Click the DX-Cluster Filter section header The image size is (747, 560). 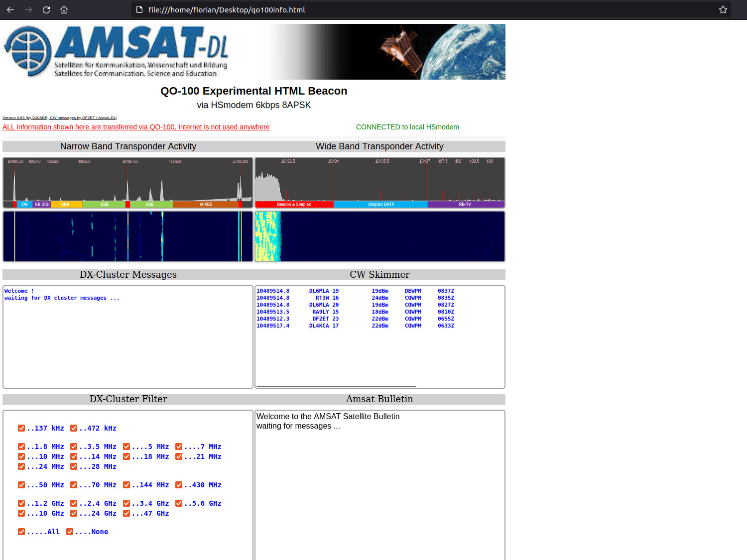[128, 399]
